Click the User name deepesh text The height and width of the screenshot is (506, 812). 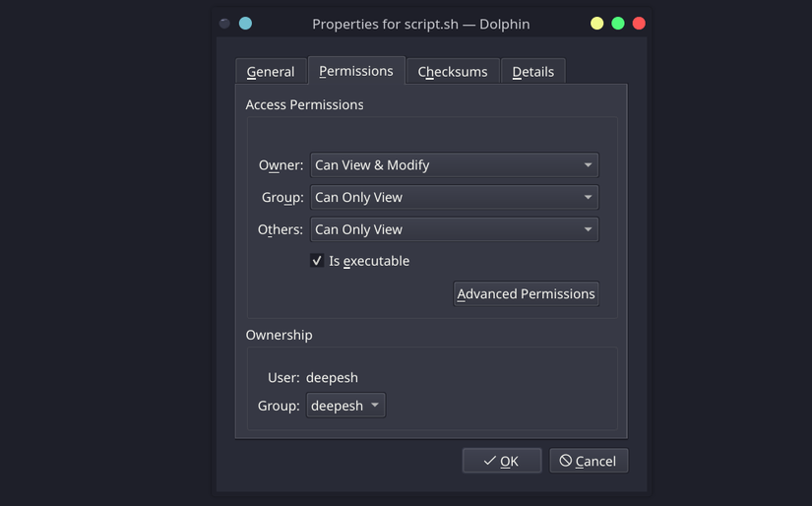coord(332,377)
